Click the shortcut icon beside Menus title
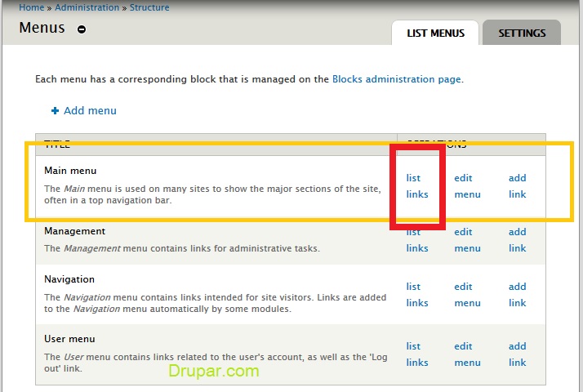This screenshot has width=583, height=392. 82,29
